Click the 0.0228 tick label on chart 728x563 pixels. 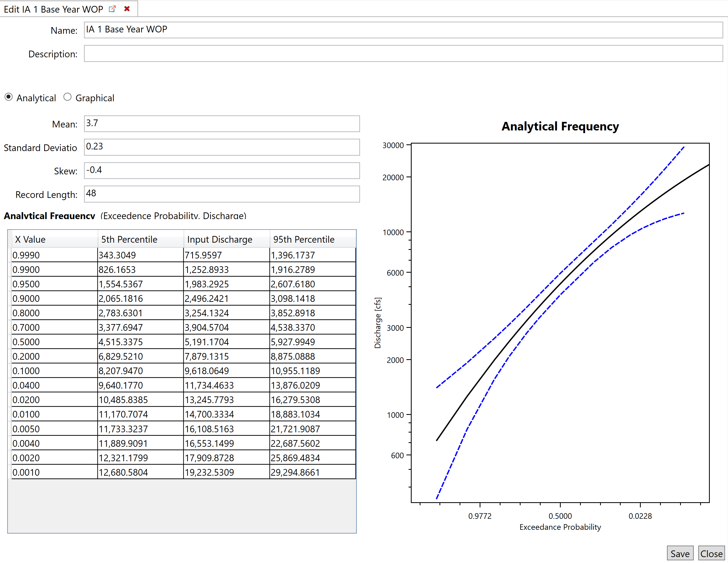640,516
